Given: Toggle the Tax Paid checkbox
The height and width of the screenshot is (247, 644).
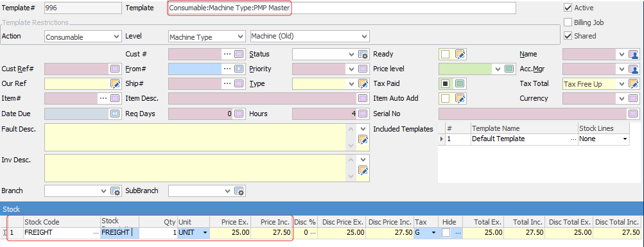Looking at the screenshot, I should point(446,83).
